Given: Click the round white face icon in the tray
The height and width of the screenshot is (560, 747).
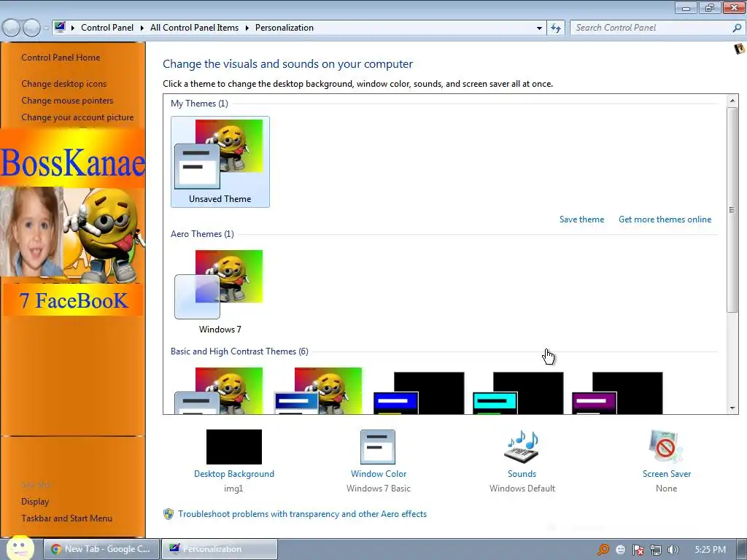Looking at the screenshot, I should pyautogui.click(x=621, y=550).
